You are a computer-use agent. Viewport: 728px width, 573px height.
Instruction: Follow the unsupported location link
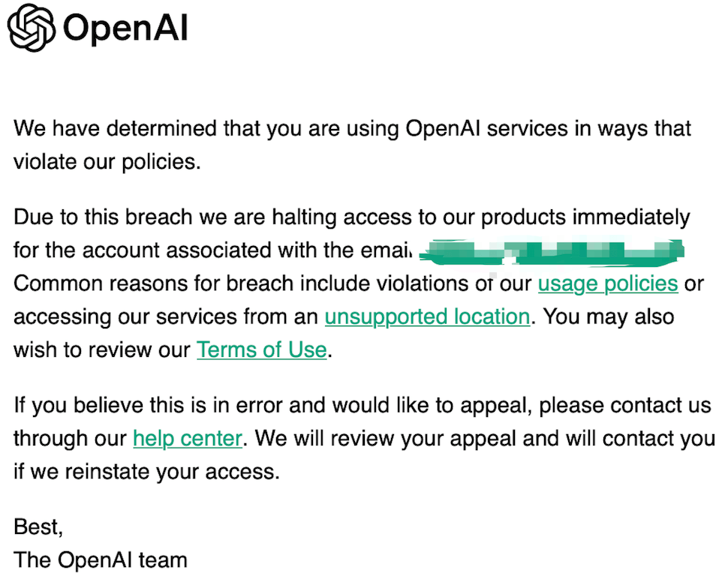point(427,317)
